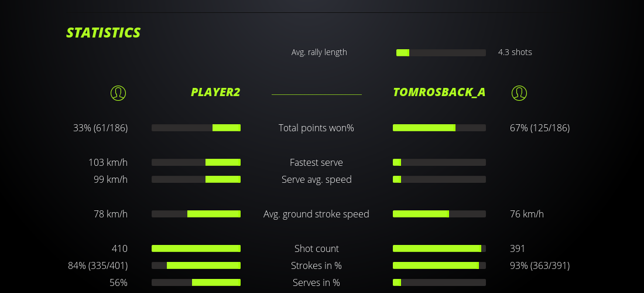Click TOMROSBACK_A's Shot count bar
This screenshot has height=293, width=644.
(439, 248)
